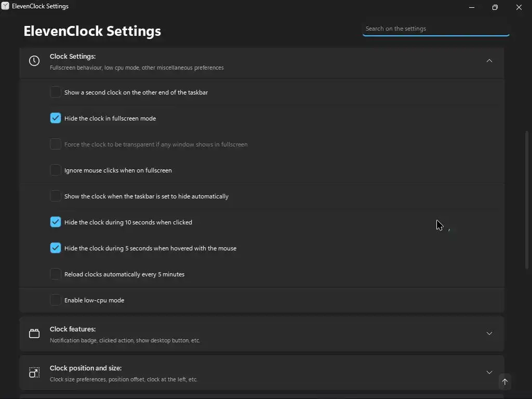Expand Clock position and size chevron

(489, 373)
